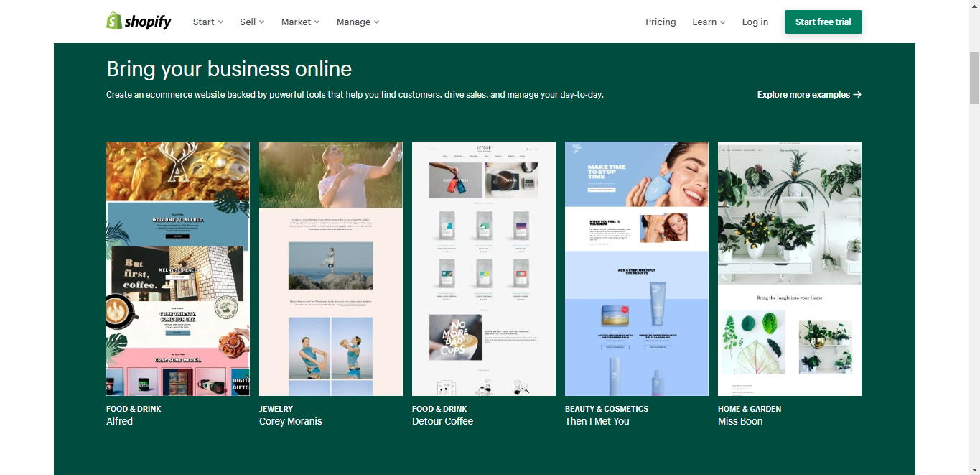Open the Manage dropdown menu

[358, 22]
